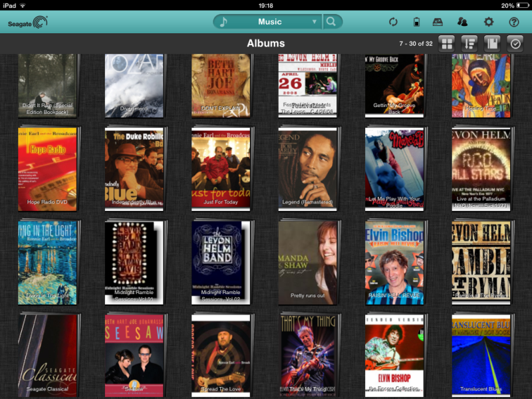This screenshot has height=399, width=532.
Task: Click the Albums heading
Action: (265, 43)
